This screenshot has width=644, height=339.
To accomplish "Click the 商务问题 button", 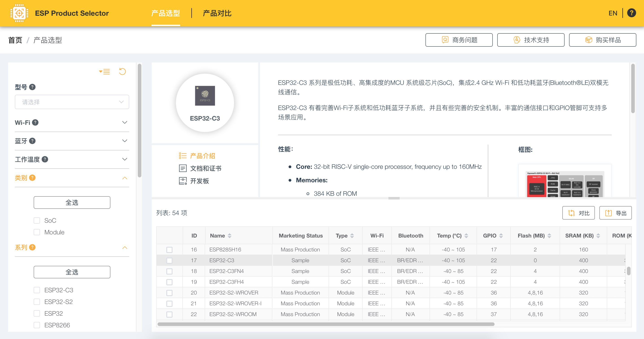I will [x=459, y=40].
